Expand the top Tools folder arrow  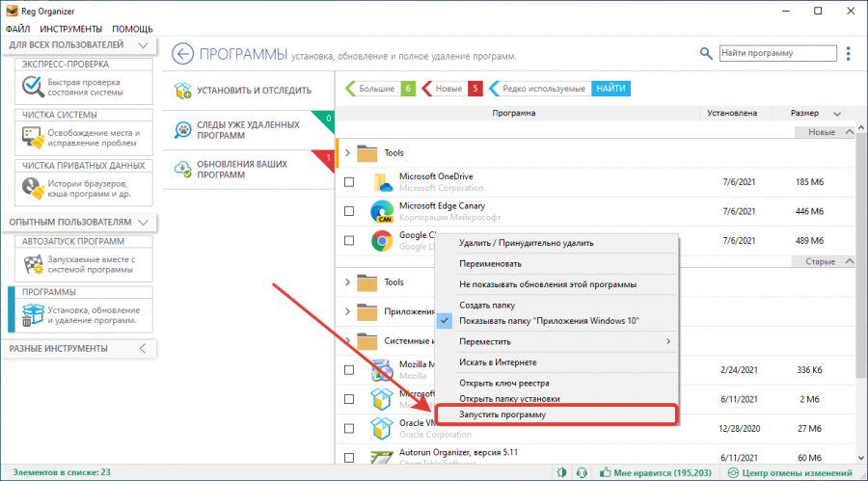[347, 152]
